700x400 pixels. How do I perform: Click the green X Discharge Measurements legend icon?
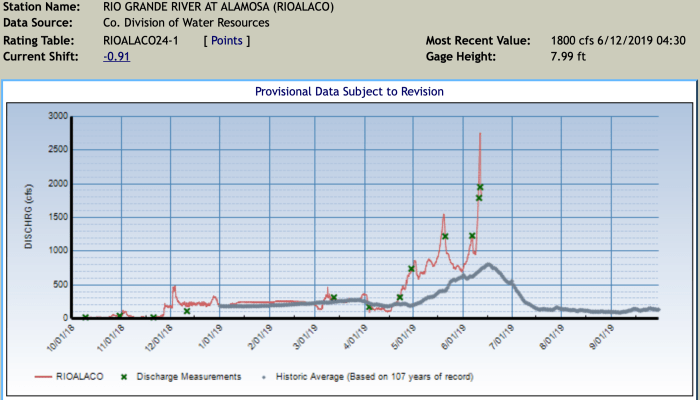click(124, 377)
